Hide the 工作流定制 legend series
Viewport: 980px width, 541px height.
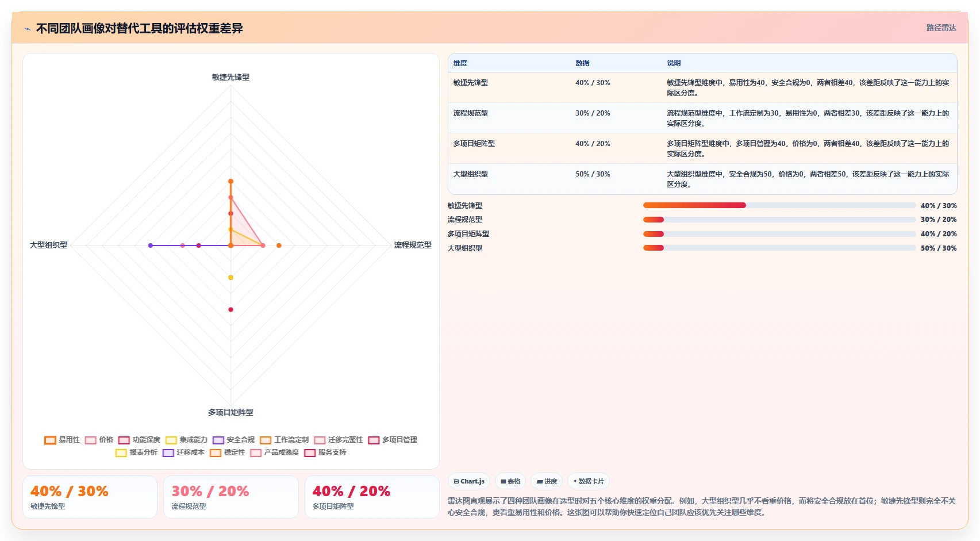coord(284,440)
